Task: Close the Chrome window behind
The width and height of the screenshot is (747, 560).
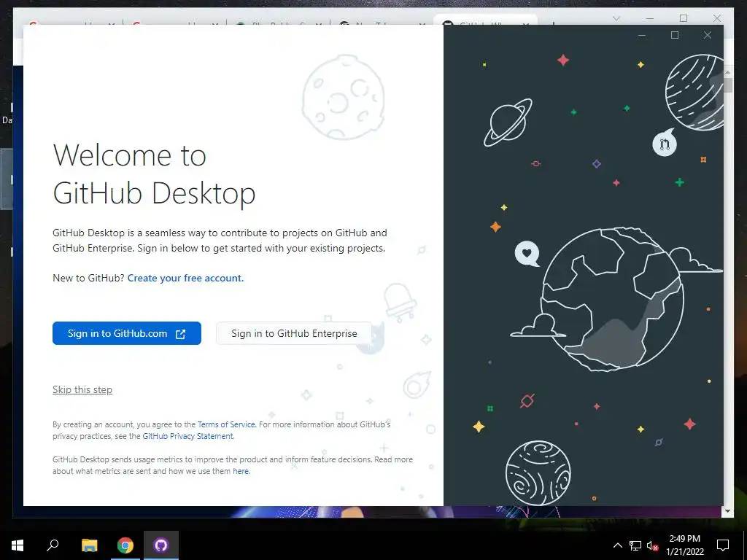Action: coord(716,18)
